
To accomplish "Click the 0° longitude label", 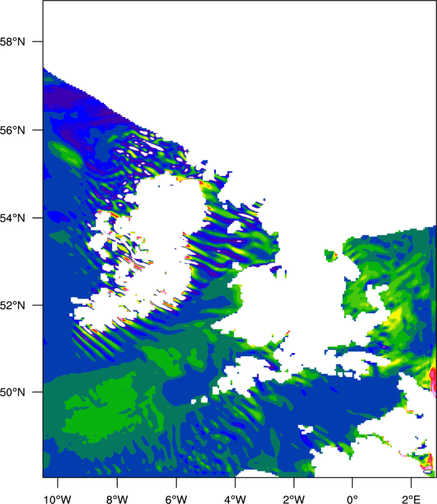I will point(352,499).
